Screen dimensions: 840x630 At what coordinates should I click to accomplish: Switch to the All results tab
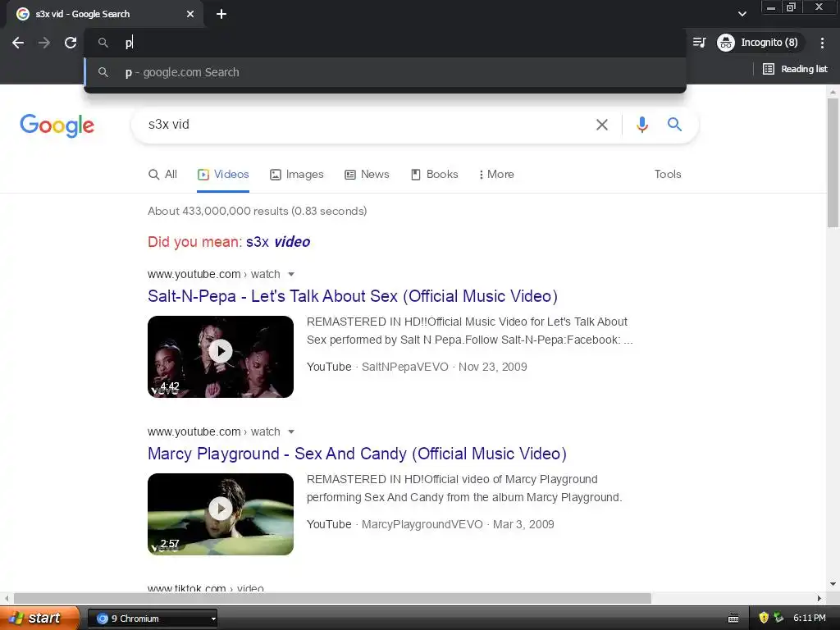click(162, 174)
